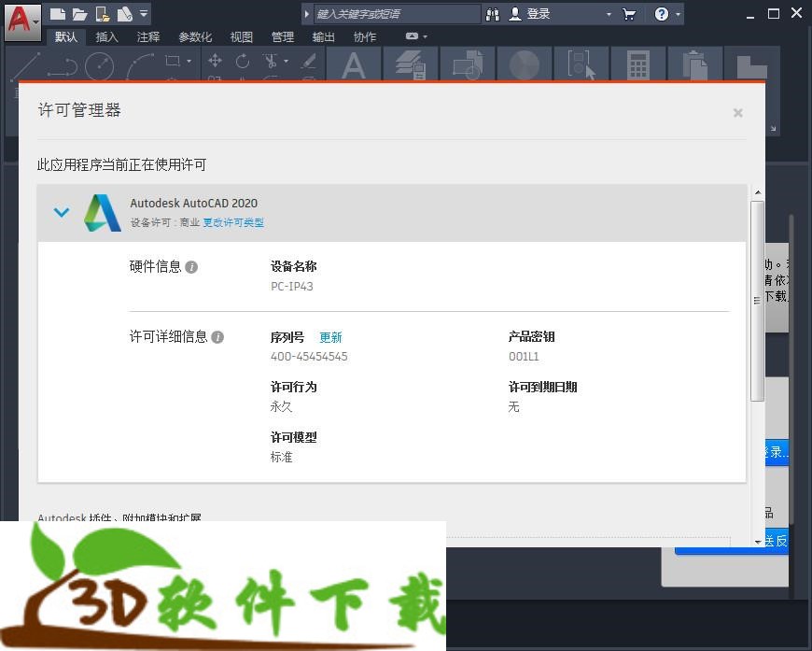Image resolution: width=812 pixels, height=651 pixels.
Task: Click the license dialog vertical scrollbar thumb
Action: coord(758,301)
